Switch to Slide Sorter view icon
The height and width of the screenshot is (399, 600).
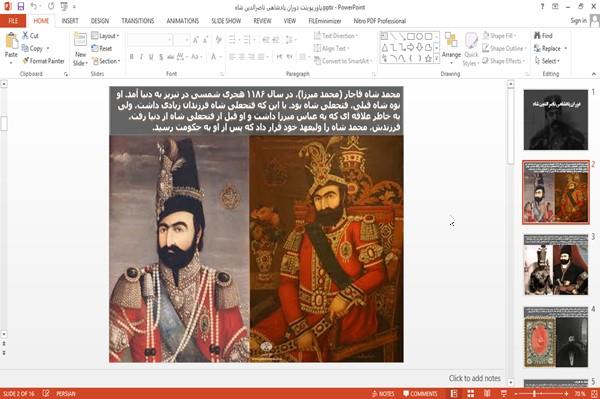(471, 394)
